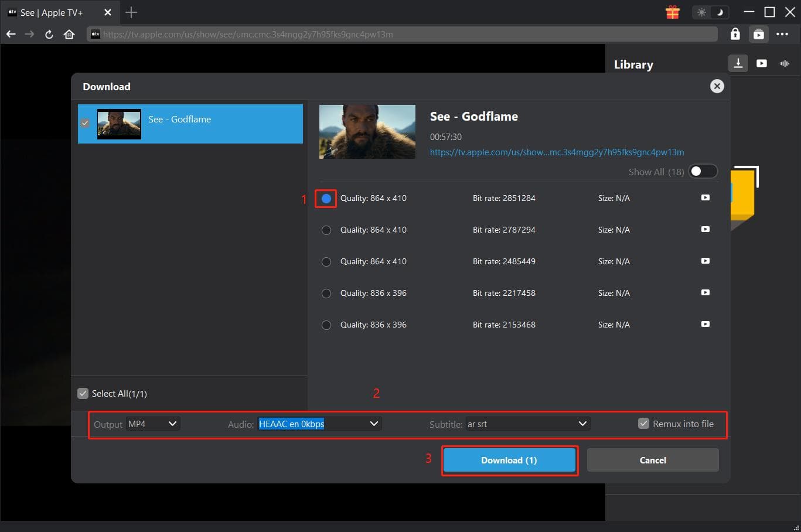Open the Library audio waveform tab icon
Viewport: 801px width, 532px height.
785,63
